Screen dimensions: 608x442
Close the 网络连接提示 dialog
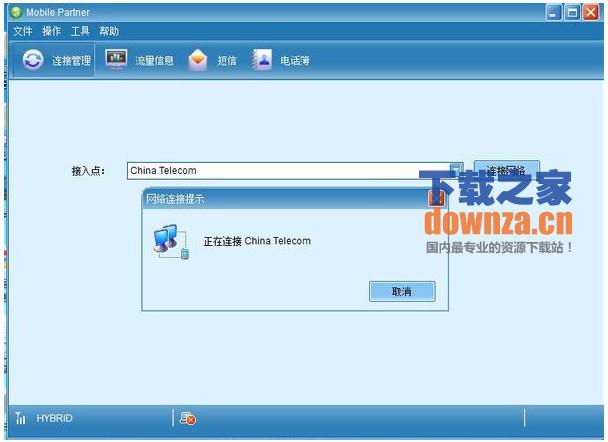[x=436, y=199]
